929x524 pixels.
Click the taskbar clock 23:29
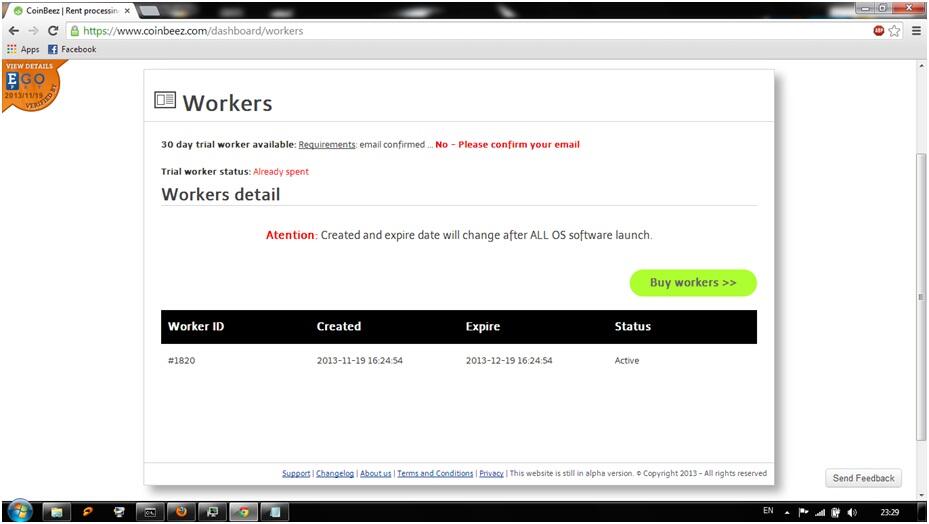pos(889,512)
